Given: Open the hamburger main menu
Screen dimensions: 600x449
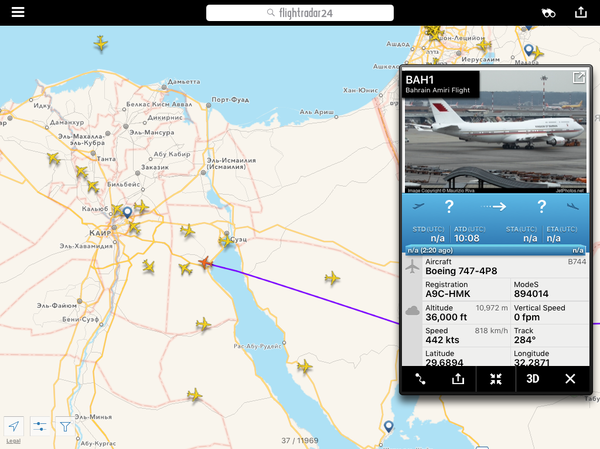Looking at the screenshot, I should click(x=18, y=12).
